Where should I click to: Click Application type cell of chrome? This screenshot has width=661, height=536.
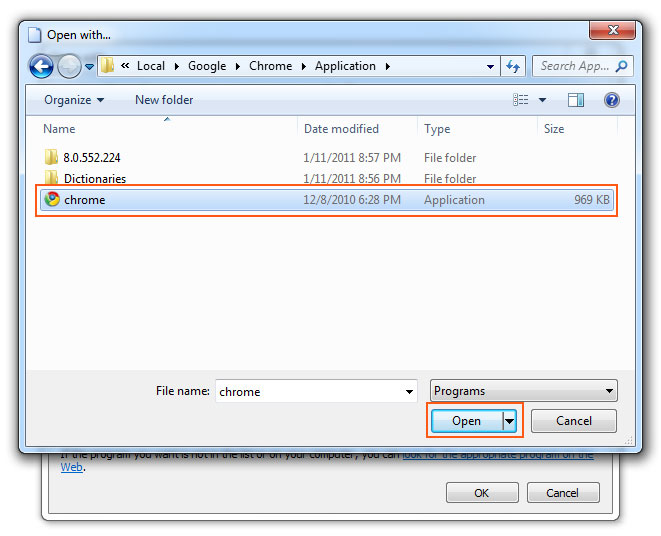[x=454, y=200]
